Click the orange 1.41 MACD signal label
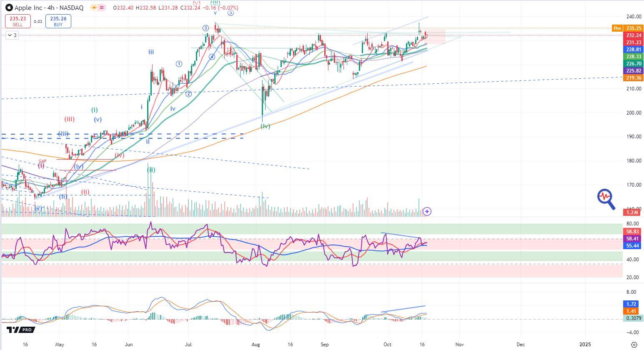Viewport: 644px width, 350px height. click(x=631, y=311)
